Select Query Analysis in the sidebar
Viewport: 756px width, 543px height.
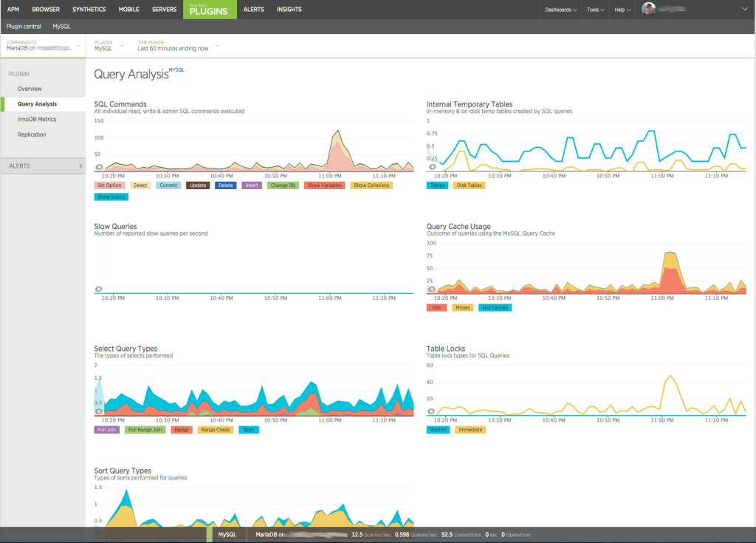click(37, 104)
